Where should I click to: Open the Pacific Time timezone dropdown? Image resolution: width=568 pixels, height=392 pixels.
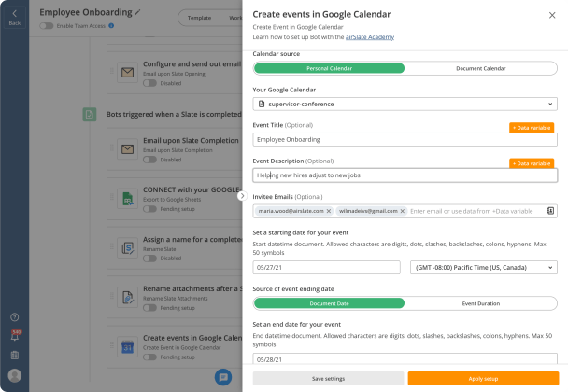(484, 268)
